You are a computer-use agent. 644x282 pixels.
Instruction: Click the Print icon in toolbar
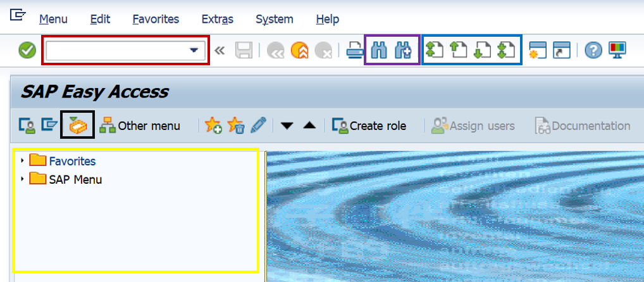click(x=355, y=51)
